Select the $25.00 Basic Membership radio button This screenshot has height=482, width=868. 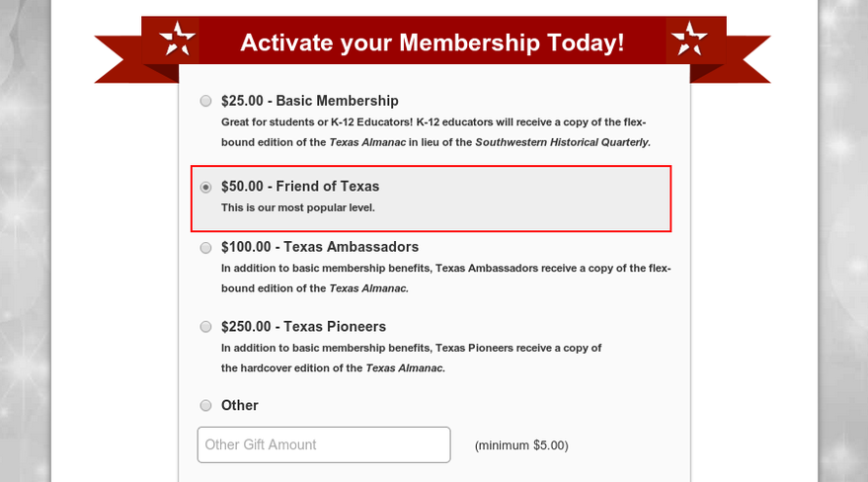[205, 101]
